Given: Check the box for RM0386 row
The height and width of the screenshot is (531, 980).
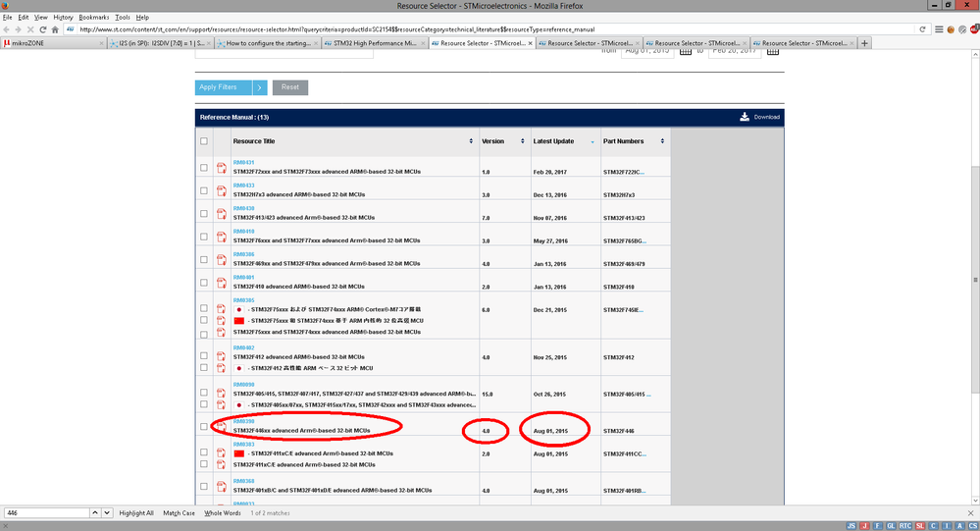Looking at the screenshot, I should coord(204,259).
